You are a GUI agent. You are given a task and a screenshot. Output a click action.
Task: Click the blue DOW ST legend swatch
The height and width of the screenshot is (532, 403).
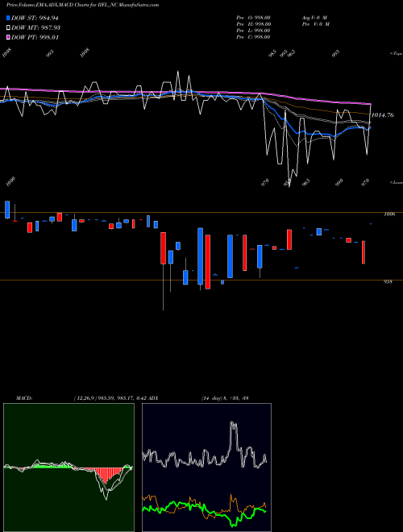[x=8, y=18]
